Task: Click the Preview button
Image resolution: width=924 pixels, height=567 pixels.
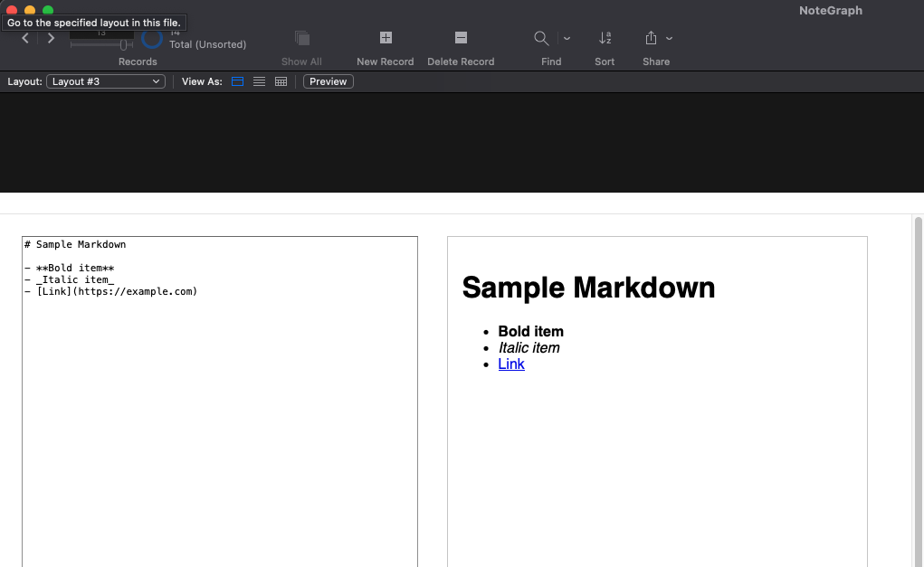Action: tap(328, 81)
